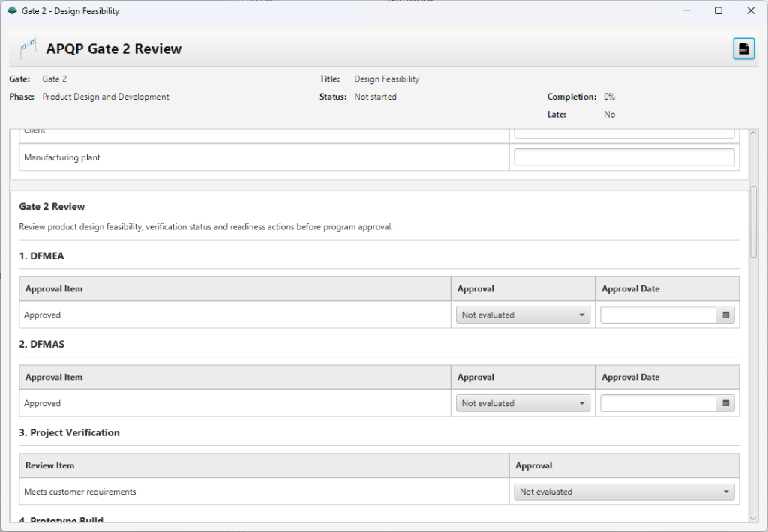768x532 pixels.
Task: Open the Meets customer requirements approval dropdown
Action: coord(623,492)
